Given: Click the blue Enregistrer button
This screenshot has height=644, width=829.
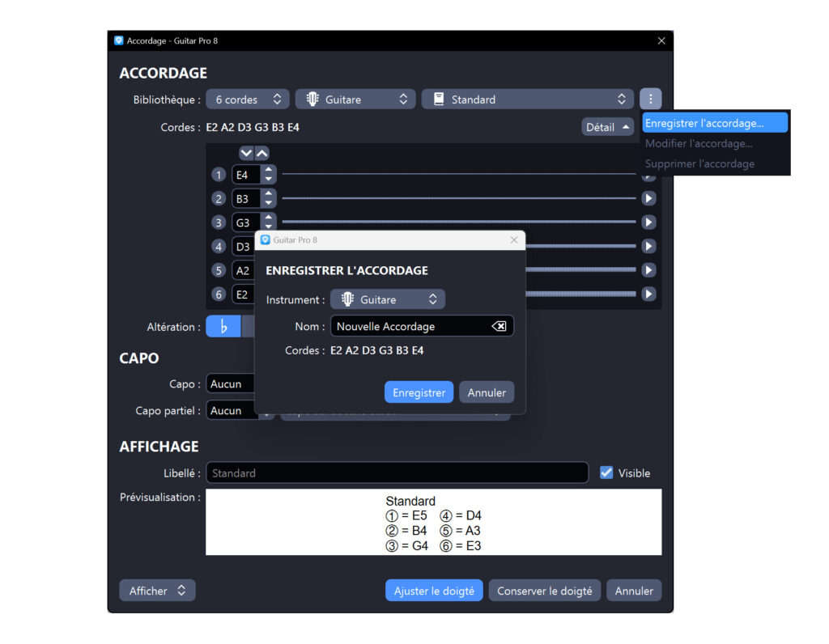Looking at the screenshot, I should [x=419, y=392].
